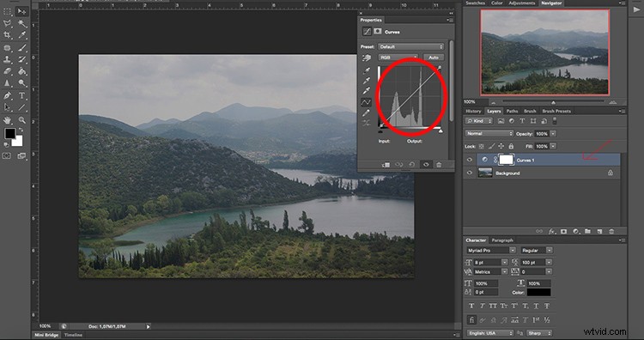The image size is (644, 340).
Task: Select the Brush tool
Action: tap(22, 47)
